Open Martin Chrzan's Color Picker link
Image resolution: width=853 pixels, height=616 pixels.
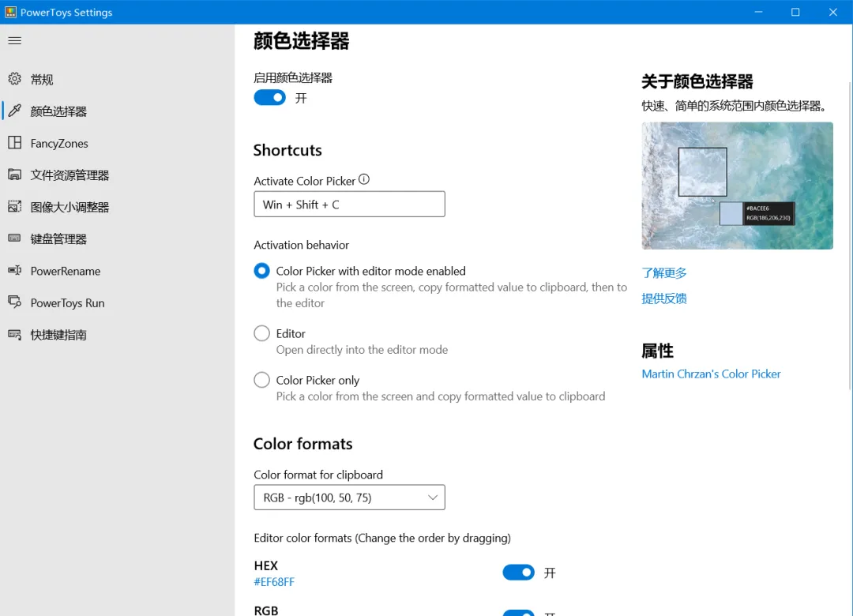pos(711,374)
